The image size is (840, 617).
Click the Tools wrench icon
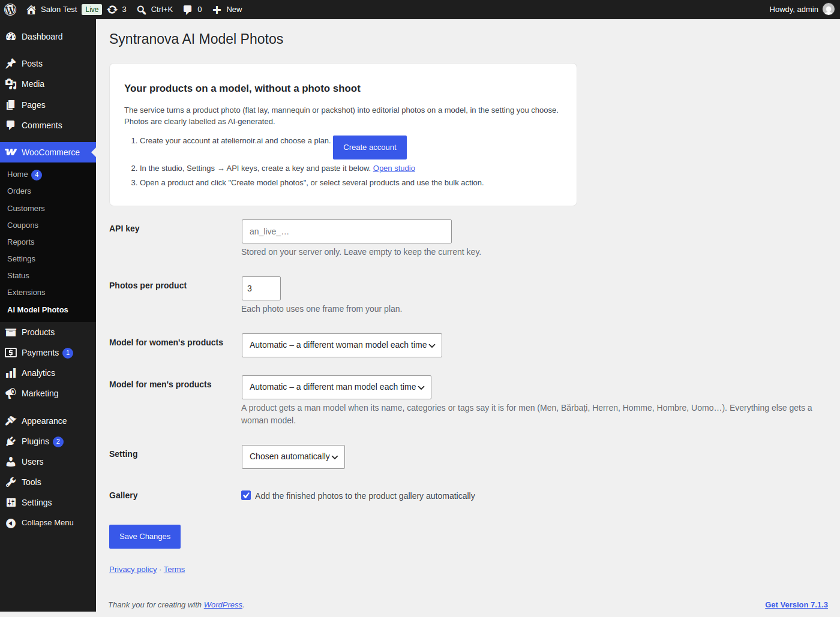click(x=11, y=482)
